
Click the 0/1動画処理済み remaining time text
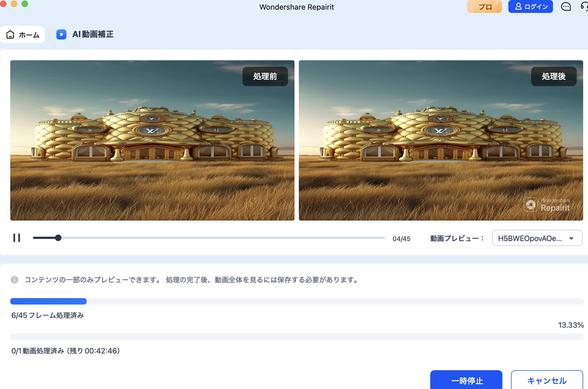click(x=66, y=351)
